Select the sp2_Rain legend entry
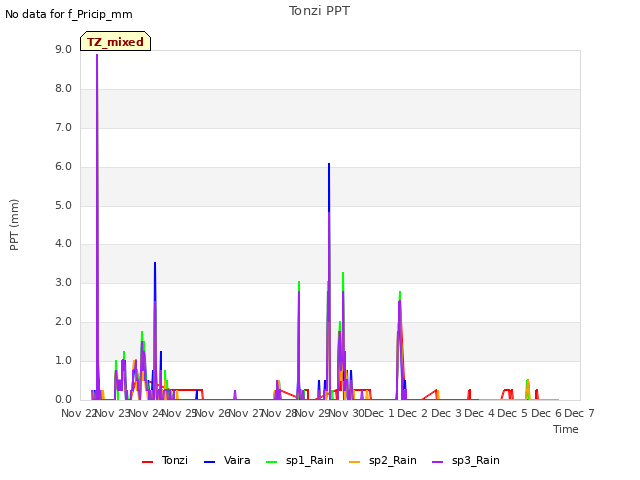Viewport: 640px width, 480px height. (x=382, y=461)
